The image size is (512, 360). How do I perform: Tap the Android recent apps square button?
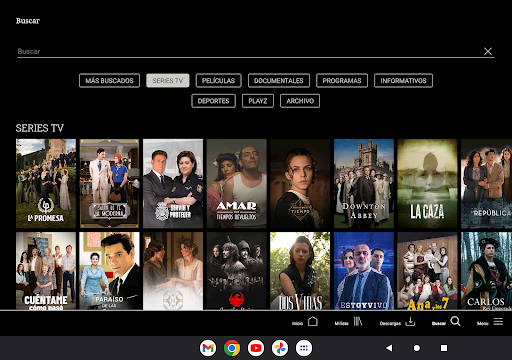pyautogui.click(x=444, y=348)
